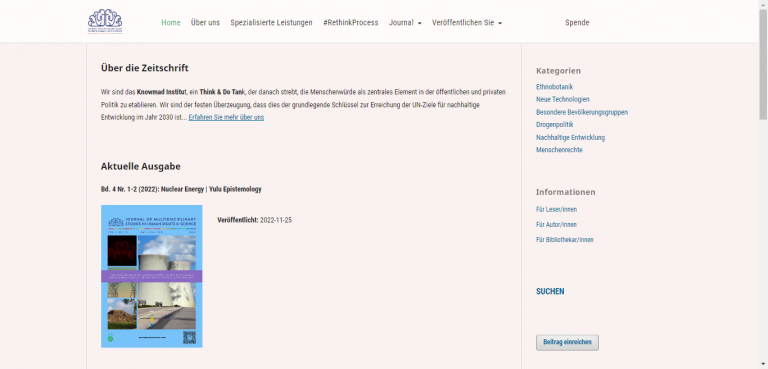Open Nachhaltige Entwicklung category
Viewport: 768px width, 369px height.
(x=571, y=138)
